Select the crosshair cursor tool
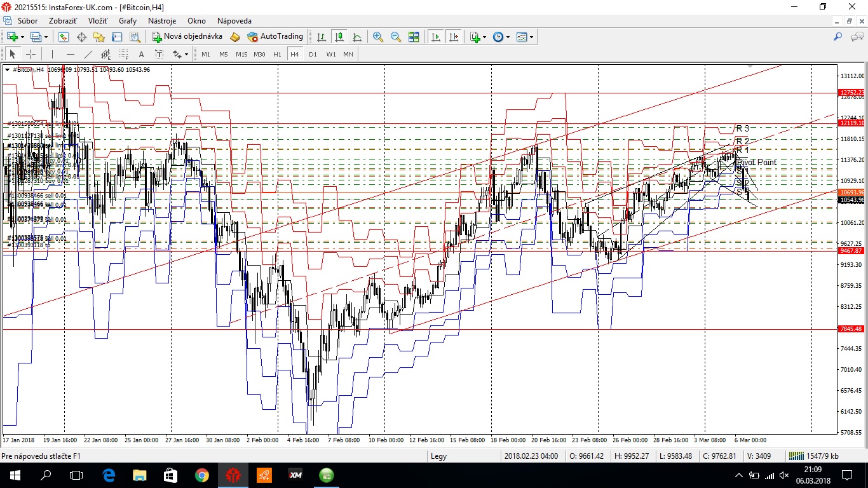 [x=31, y=54]
